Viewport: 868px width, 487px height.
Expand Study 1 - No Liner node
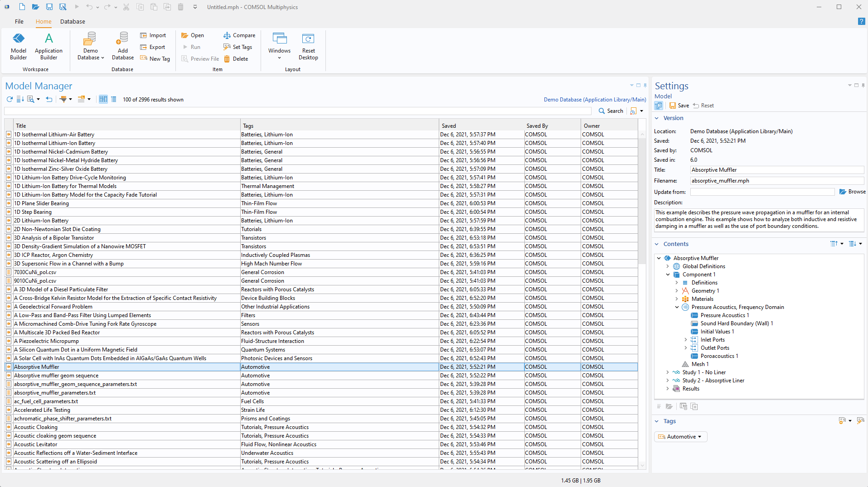[668, 372]
